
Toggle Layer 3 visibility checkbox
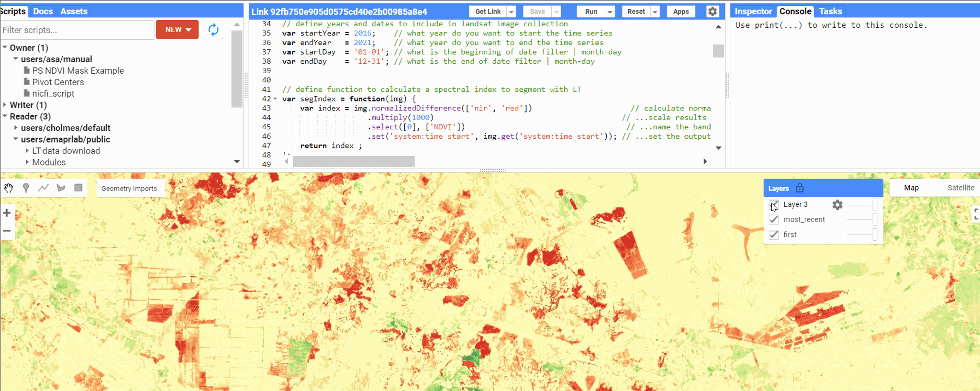pos(774,205)
